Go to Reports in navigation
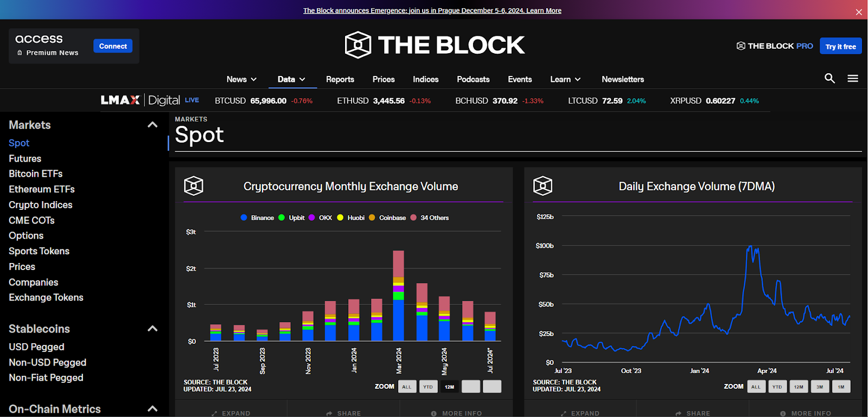 click(340, 79)
